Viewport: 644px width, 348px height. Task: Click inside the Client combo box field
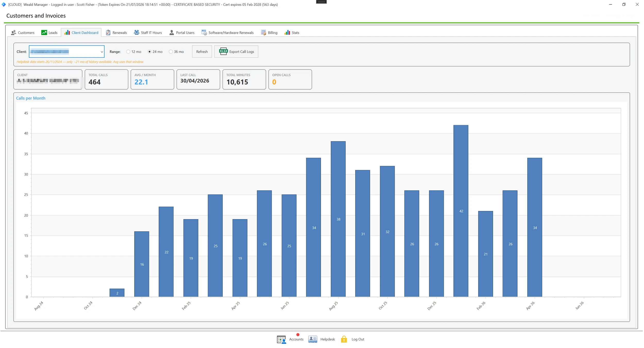point(66,52)
